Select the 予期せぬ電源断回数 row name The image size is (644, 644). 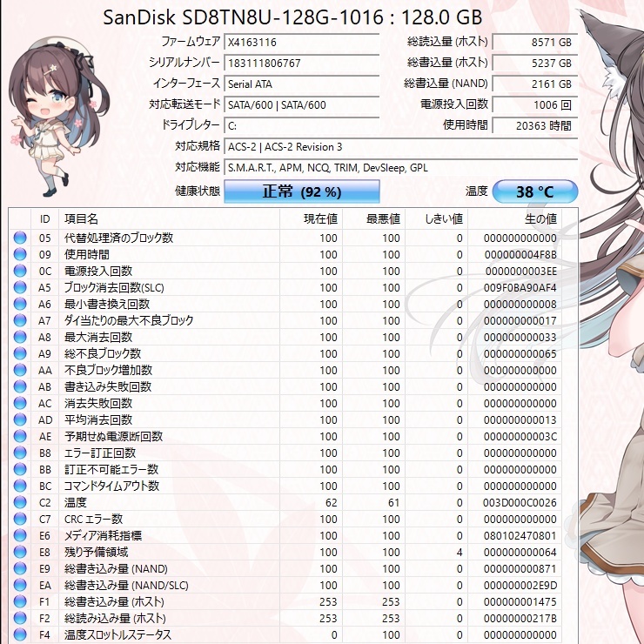113,436
